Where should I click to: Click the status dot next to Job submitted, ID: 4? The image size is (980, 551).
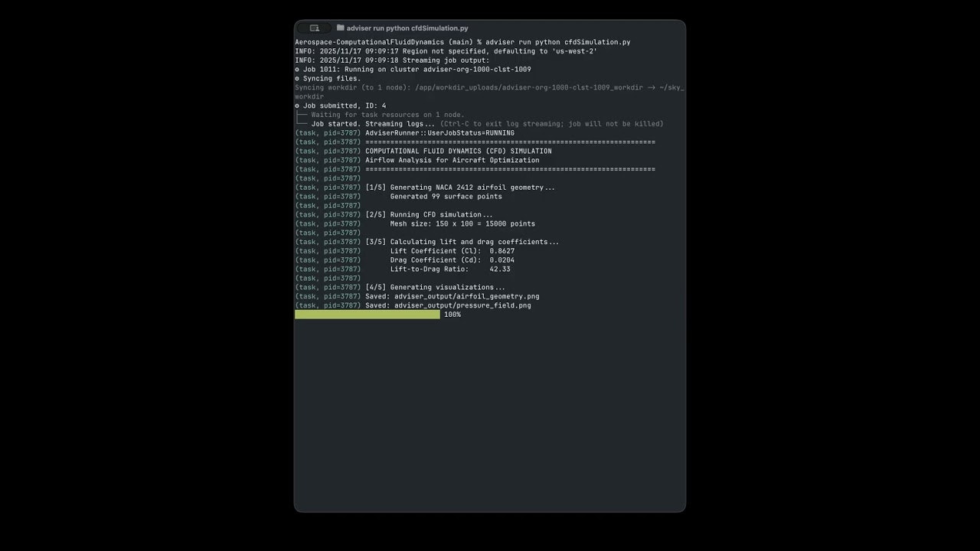(x=297, y=106)
